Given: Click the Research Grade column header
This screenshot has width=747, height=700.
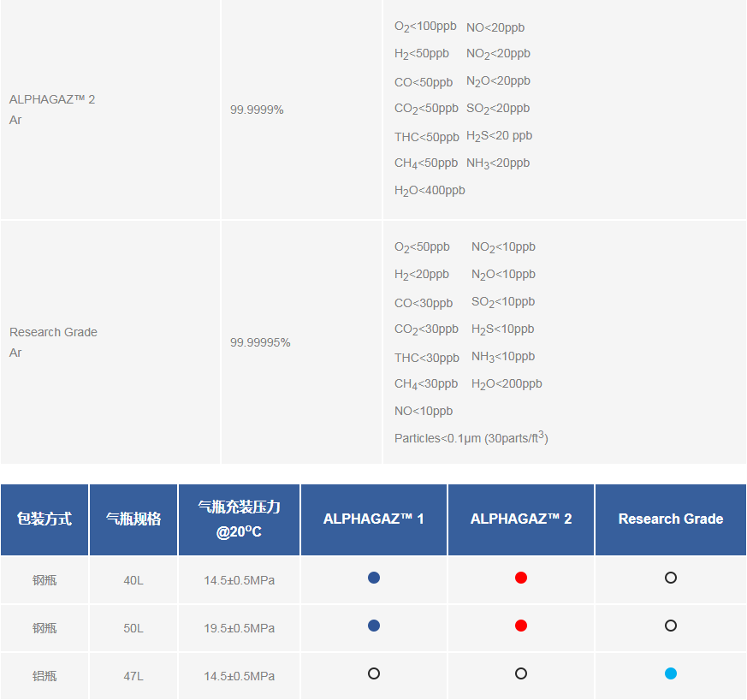Looking at the screenshot, I should coord(671,519).
